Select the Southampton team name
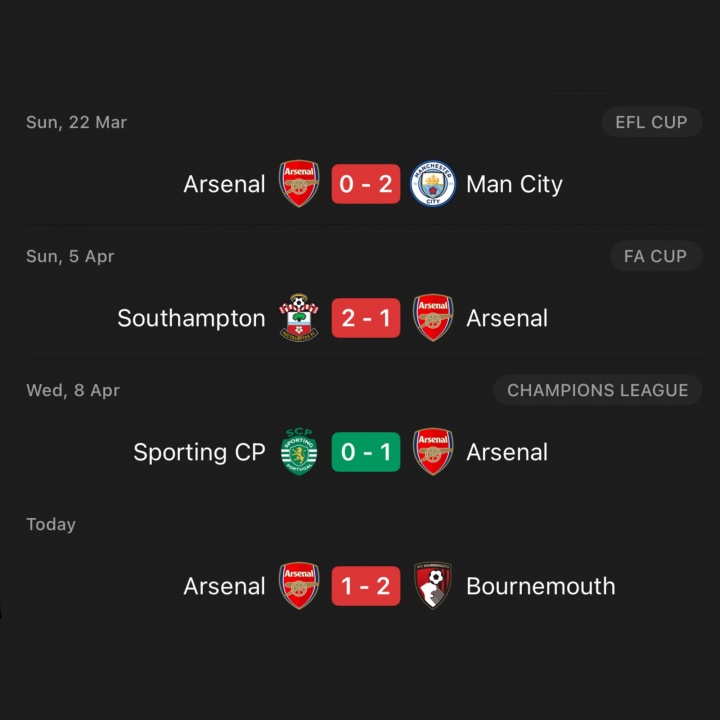The height and width of the screenshot is (720, 720). pyautogui.click(x=191, y=318)
